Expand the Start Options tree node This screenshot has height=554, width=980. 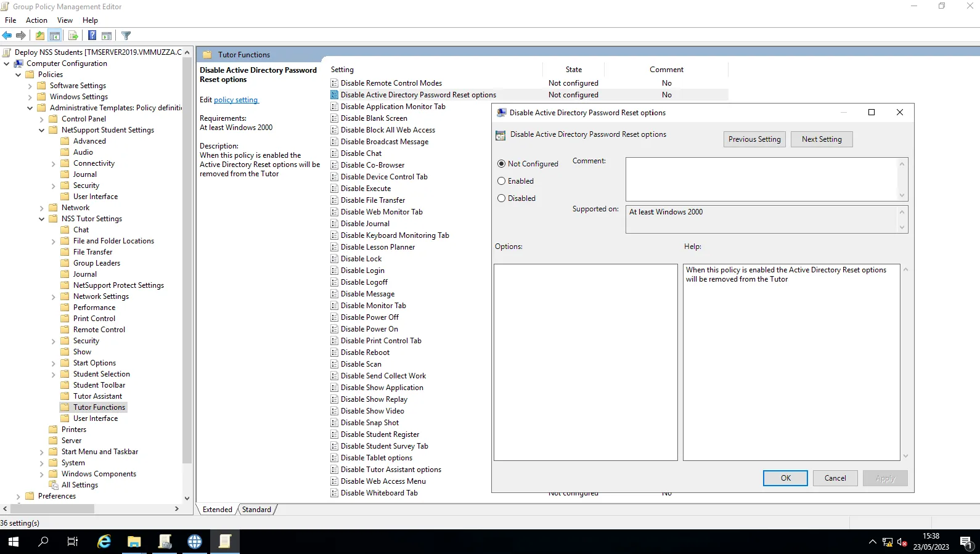pyautogui.click(x=54, y=364)
